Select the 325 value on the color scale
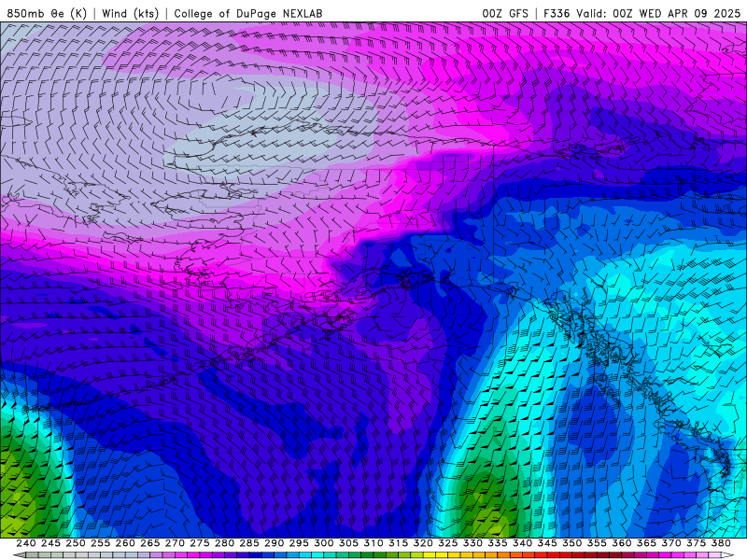747x560 pixels. pyautogui.click(x=448, y=543)
